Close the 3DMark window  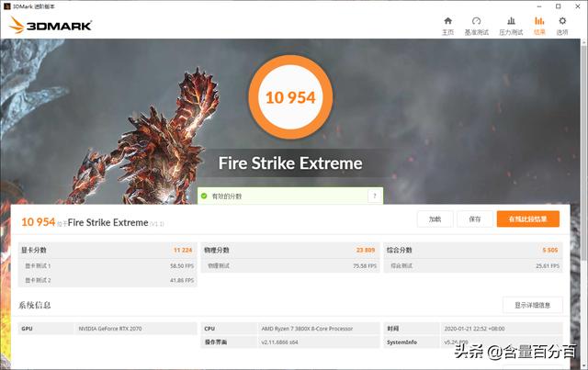[x=578, y=6]
